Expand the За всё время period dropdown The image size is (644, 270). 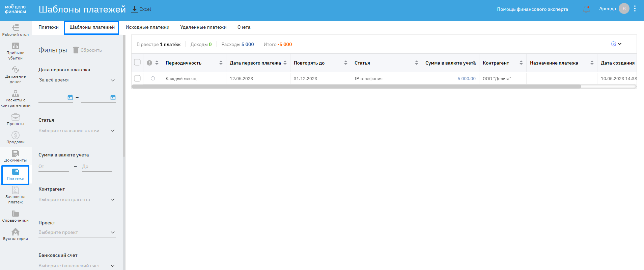[77, 80]
